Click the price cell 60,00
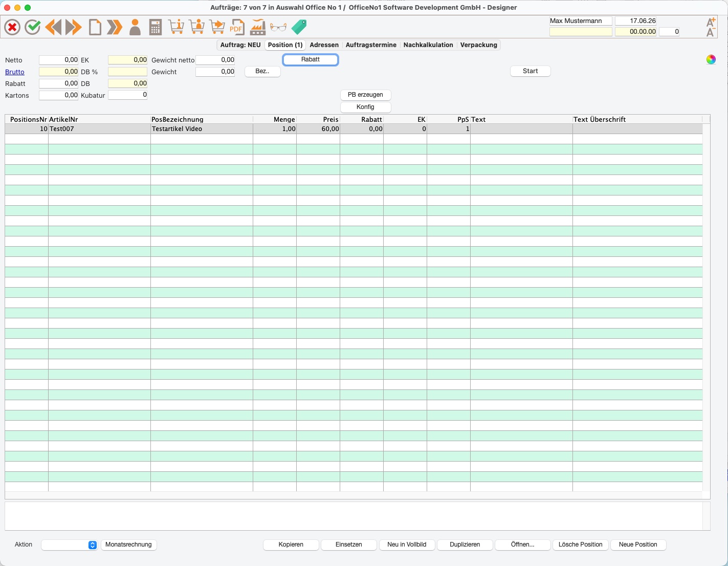This screenshot has height=566, width=728. tap(318, 129)
